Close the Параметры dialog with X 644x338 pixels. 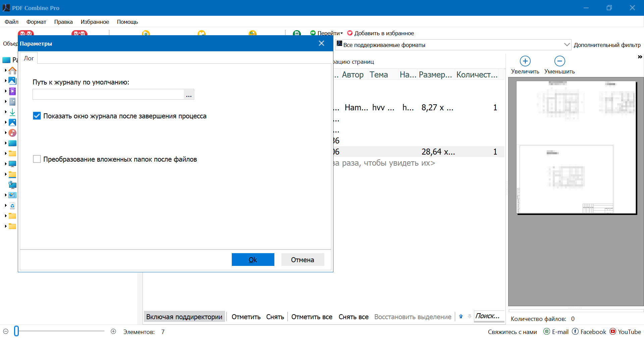point(321,43)
